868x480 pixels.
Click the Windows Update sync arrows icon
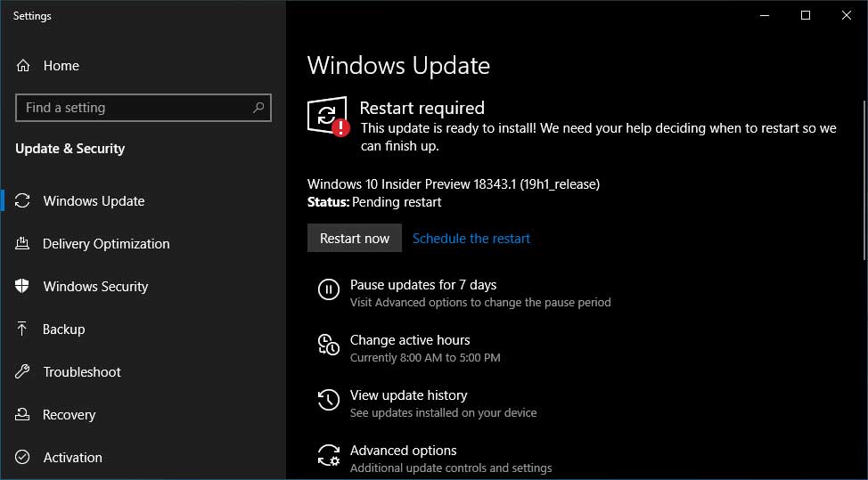22,200
